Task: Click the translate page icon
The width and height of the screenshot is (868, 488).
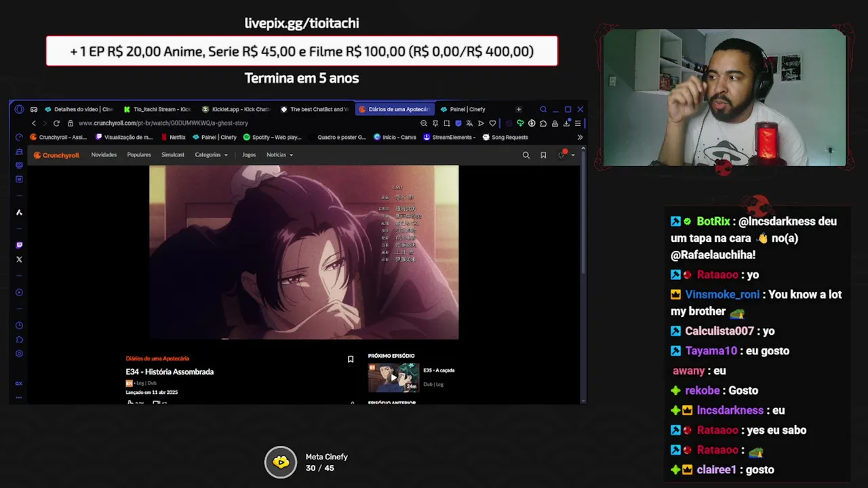Action: [x=469, y=123]
